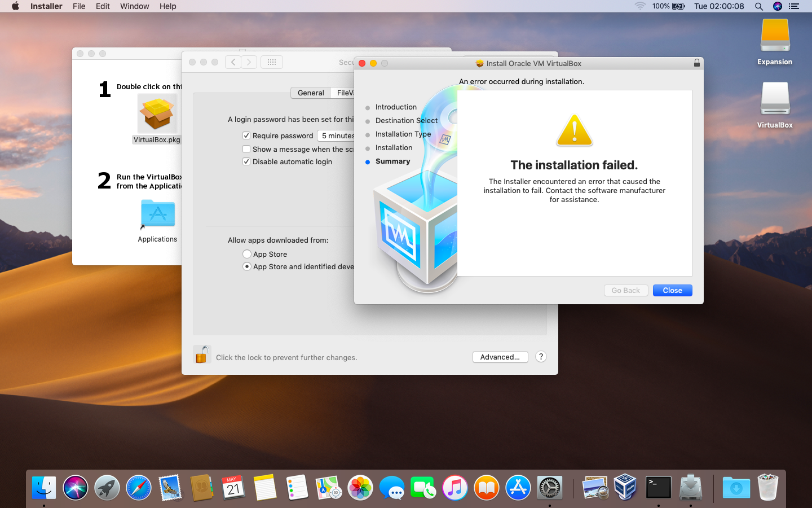Toggle the Require password checkbox
This screenshot has width=812, height=508.
pyautogui.click(x=246, y=135)
